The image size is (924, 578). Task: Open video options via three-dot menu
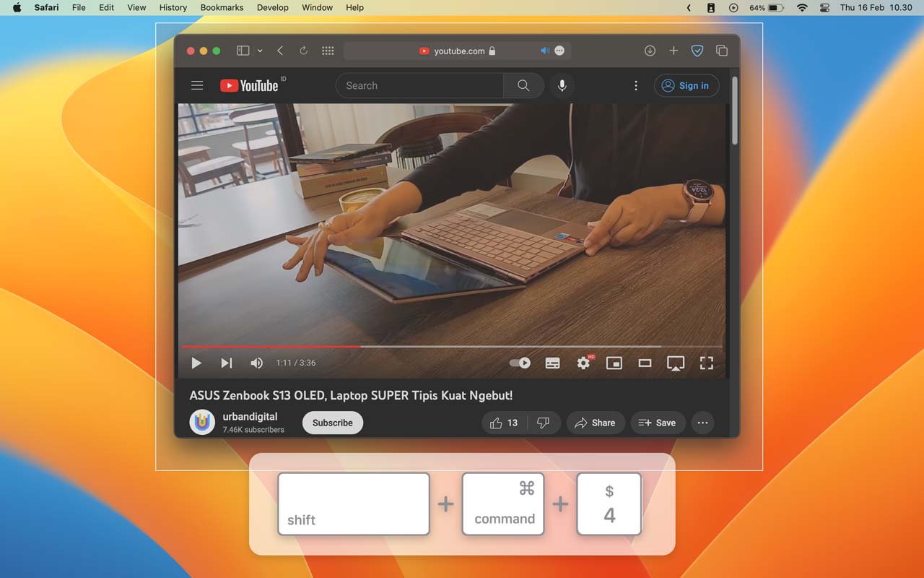[x=702, y=423]
